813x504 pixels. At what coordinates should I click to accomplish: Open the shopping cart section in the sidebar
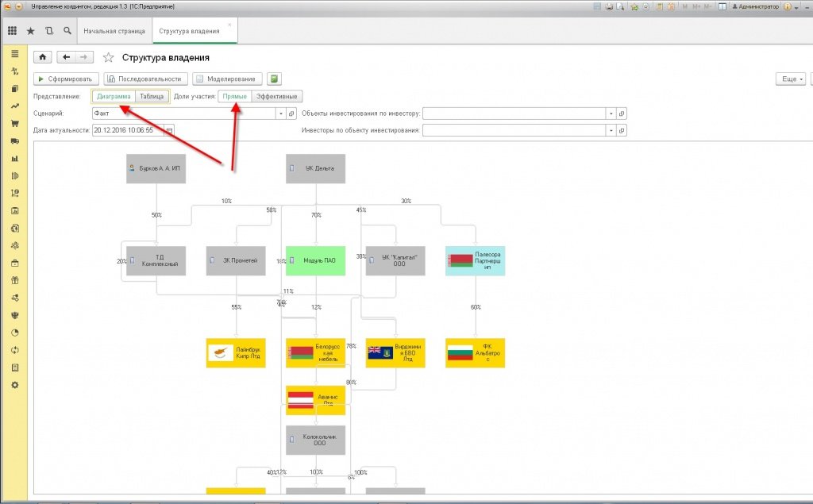tap(14, 123)
